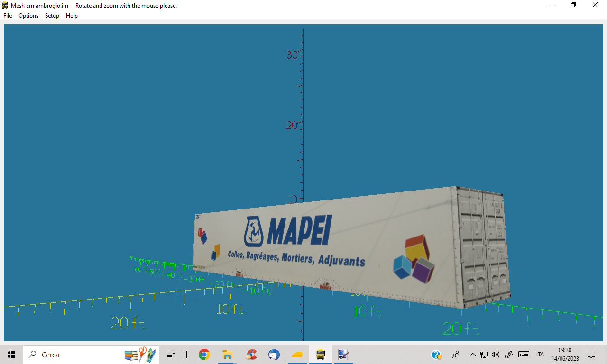Click the blue question-mark tray icon
This screenshot has height=364, width=607.
436,355
